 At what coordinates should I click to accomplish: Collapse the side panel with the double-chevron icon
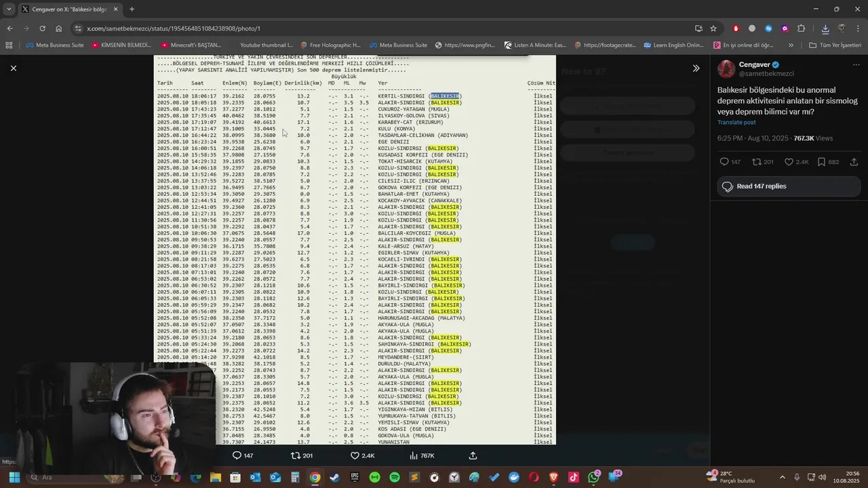[x=696, y=68]
